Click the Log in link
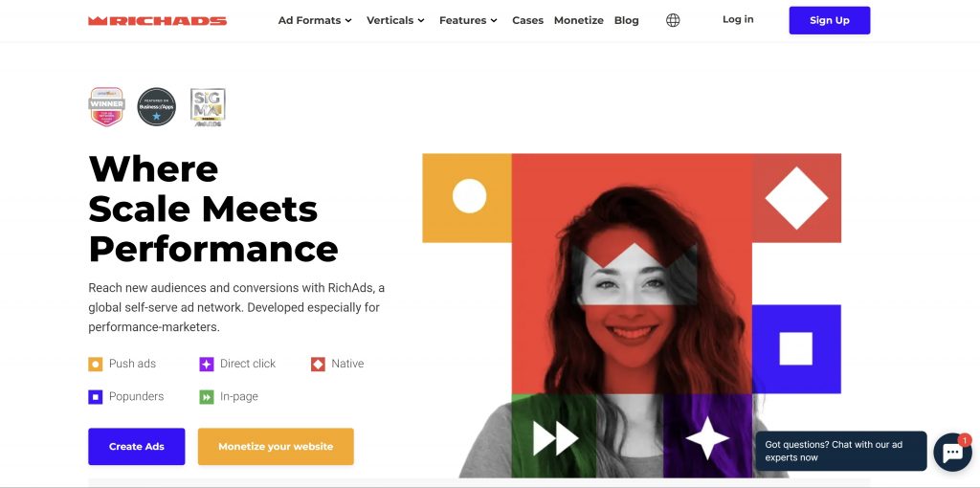Image resolution: width=980 pixels, height=488 pixels. (x=738, y=20)
